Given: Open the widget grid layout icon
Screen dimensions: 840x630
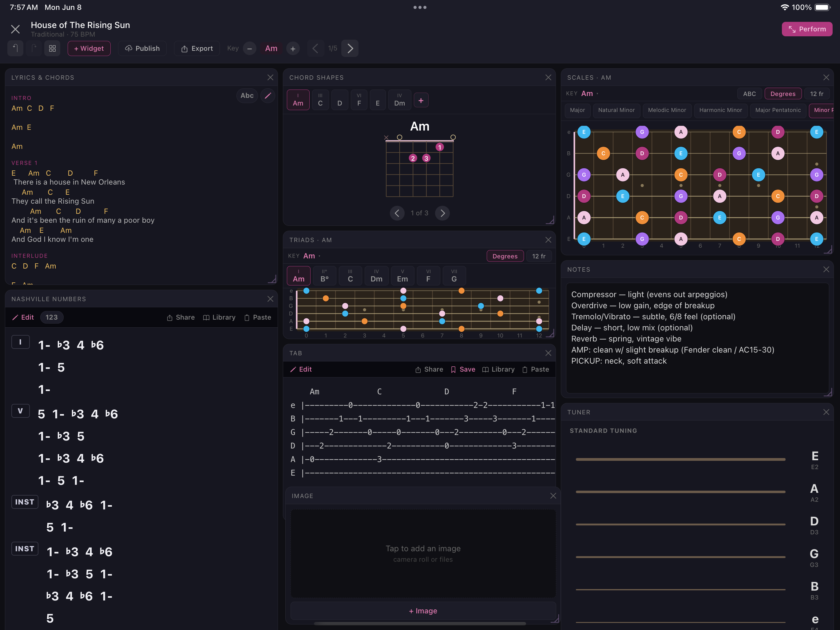Looking at the screenshot, I should click(x=52, y=48).
